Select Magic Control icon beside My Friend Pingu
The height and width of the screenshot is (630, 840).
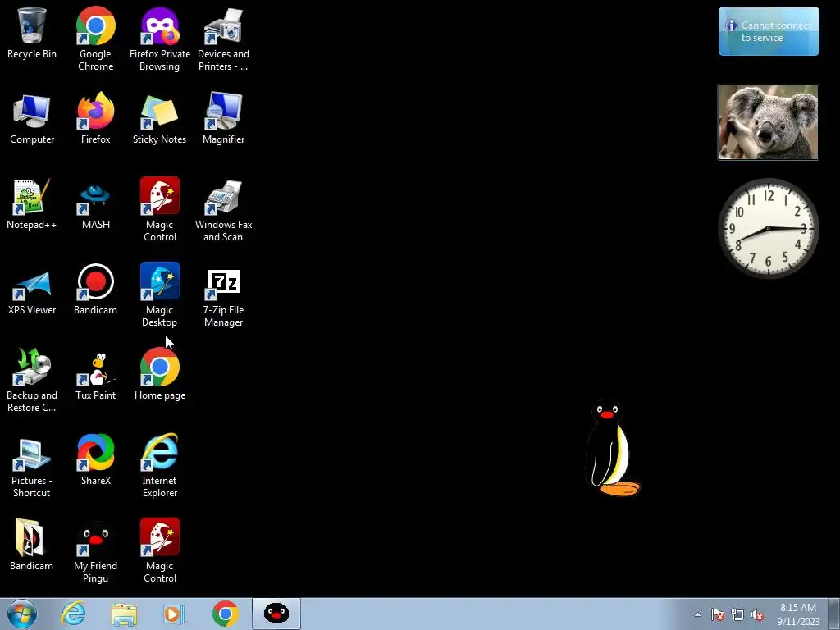[160, 550]
